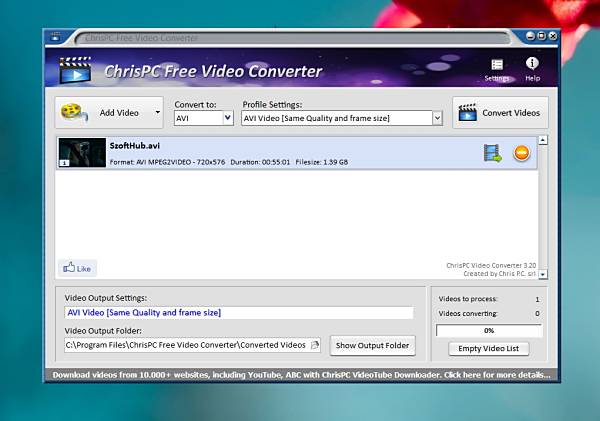Click the browse folder icon in output path
Screen dimensions: 600x421
315,345
